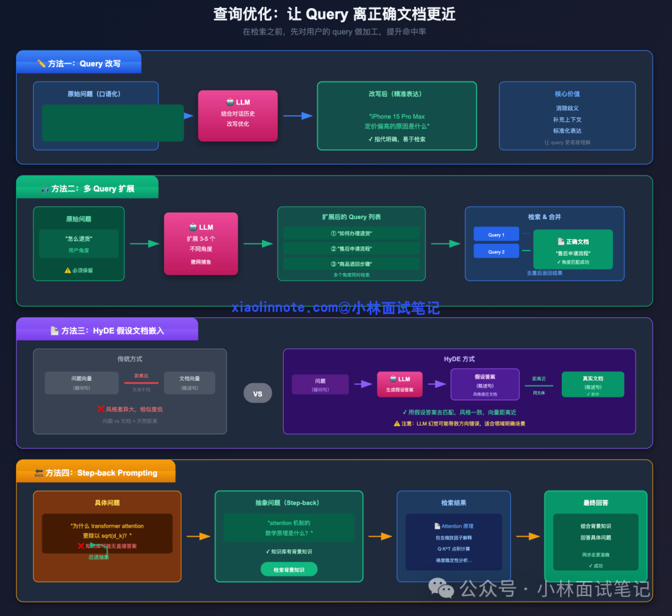The height and width of the screenshot is (616, 672).
Task: Click the 检索 & 合并 heading
Action: point(544,217)
